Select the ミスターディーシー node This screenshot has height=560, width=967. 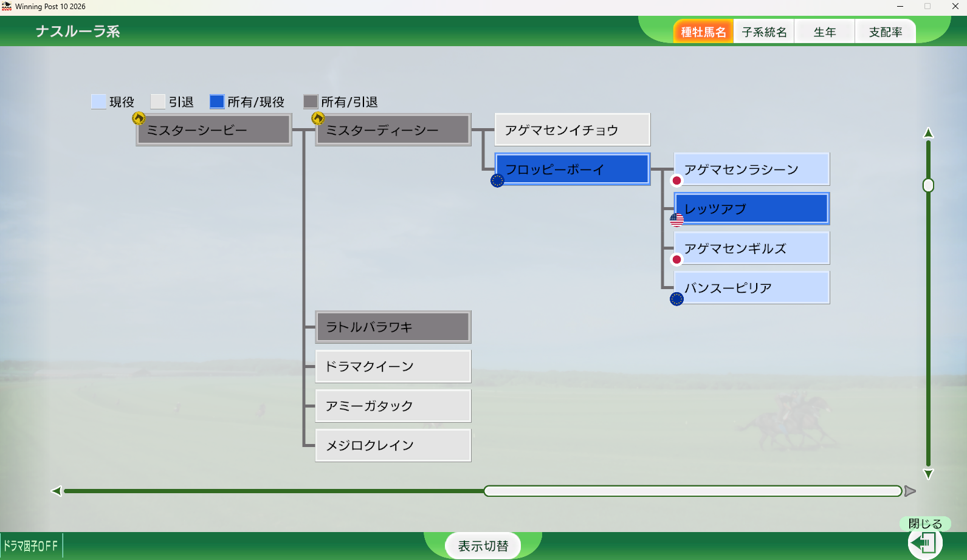[393, 129]
